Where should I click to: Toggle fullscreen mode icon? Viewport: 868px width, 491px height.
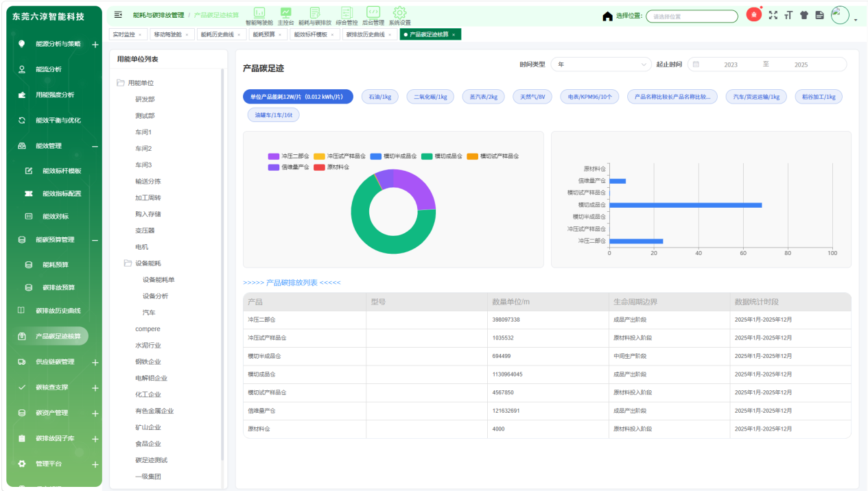click(773, 15)
